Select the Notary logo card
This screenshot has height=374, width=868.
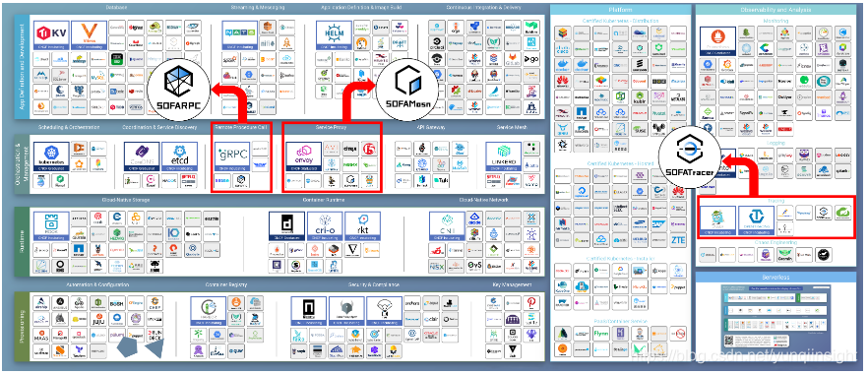[x=308, y=311]
